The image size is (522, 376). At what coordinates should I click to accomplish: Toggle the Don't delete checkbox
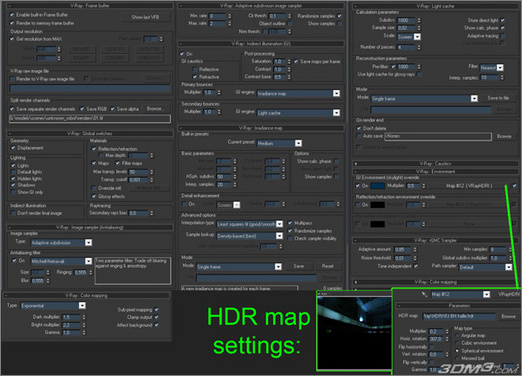[359, 128]
